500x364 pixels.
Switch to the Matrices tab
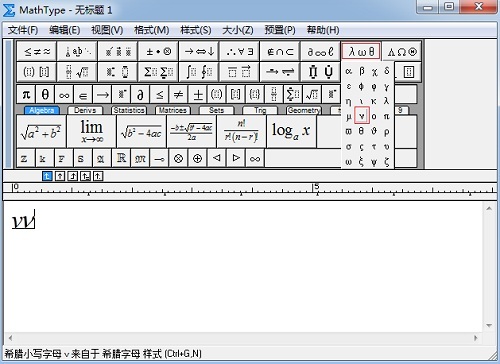click(173, 110)
